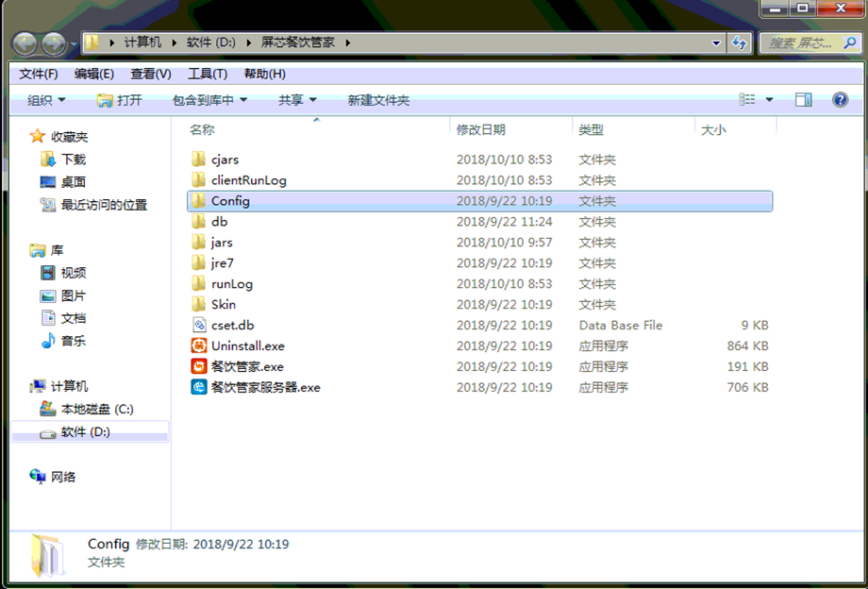Click 网络 in the navigation pane
This screenshot has height=589, width=868.
(x=63, y=477)
